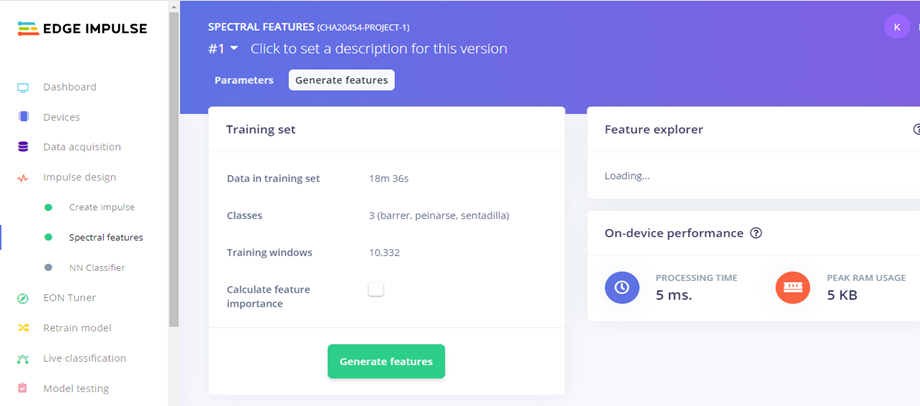
Task: Open the user avatar K
Action: [897, 27]
